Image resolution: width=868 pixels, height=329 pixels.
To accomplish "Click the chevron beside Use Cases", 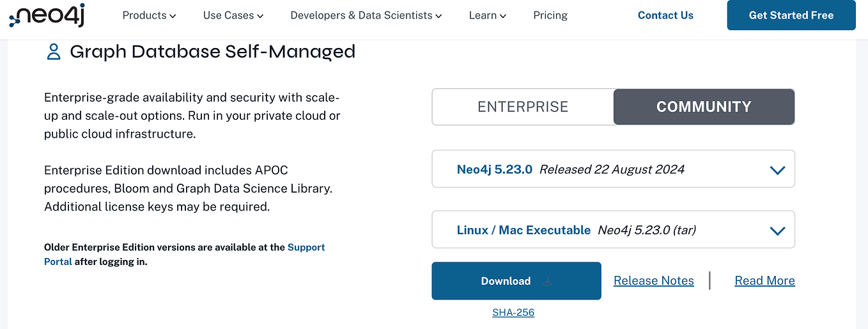I will coord(259,16).
